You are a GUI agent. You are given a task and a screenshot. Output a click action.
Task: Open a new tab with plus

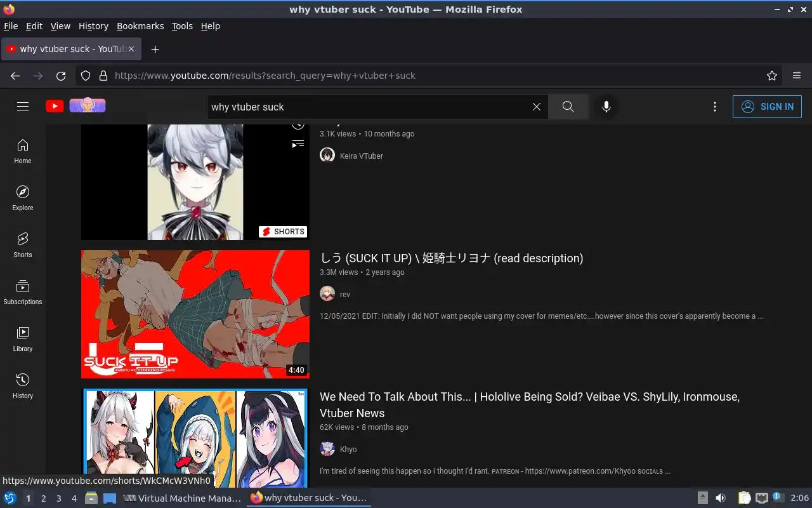155,49
